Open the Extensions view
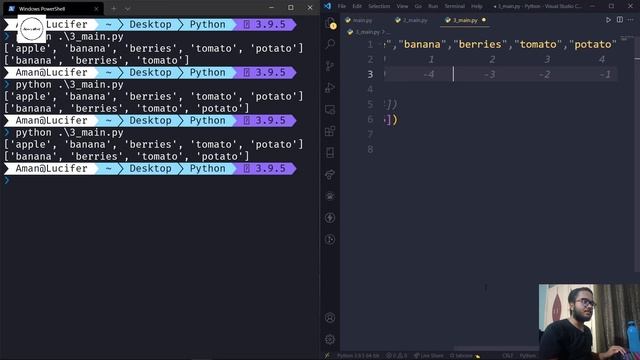Screen dimensions: 640x360 (330, 131)
